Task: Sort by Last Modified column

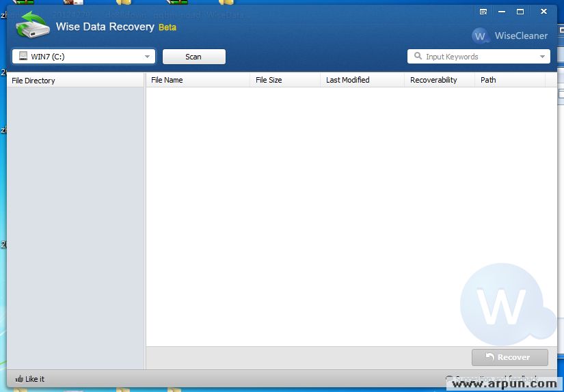Action: coord(362,80)
